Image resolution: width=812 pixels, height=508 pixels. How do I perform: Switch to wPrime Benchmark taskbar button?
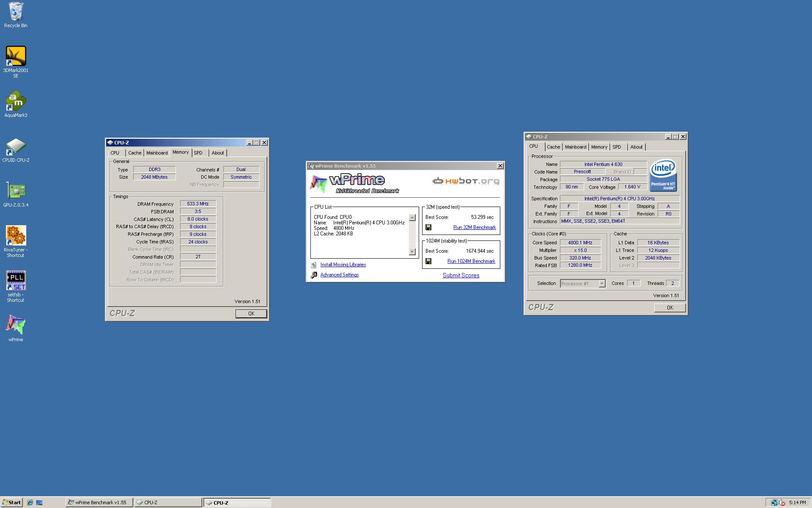pos(99,502)
